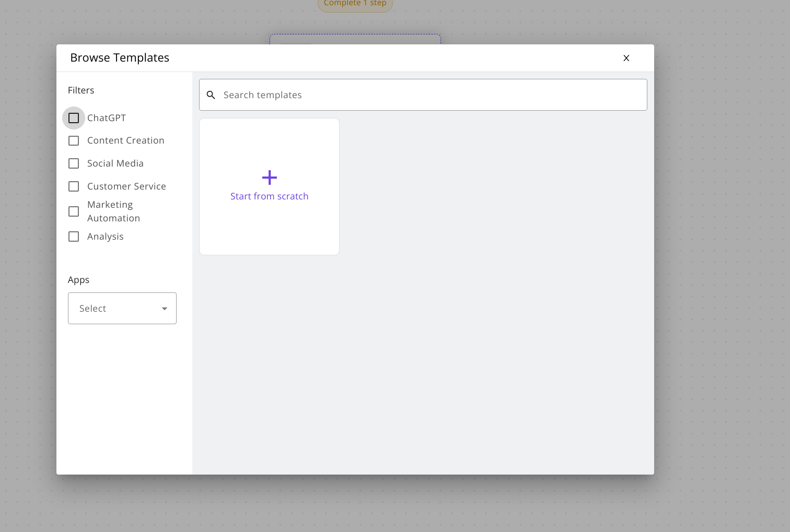
Task: Click the Marketing Automation filter label
Action: [x=113, y=211]
